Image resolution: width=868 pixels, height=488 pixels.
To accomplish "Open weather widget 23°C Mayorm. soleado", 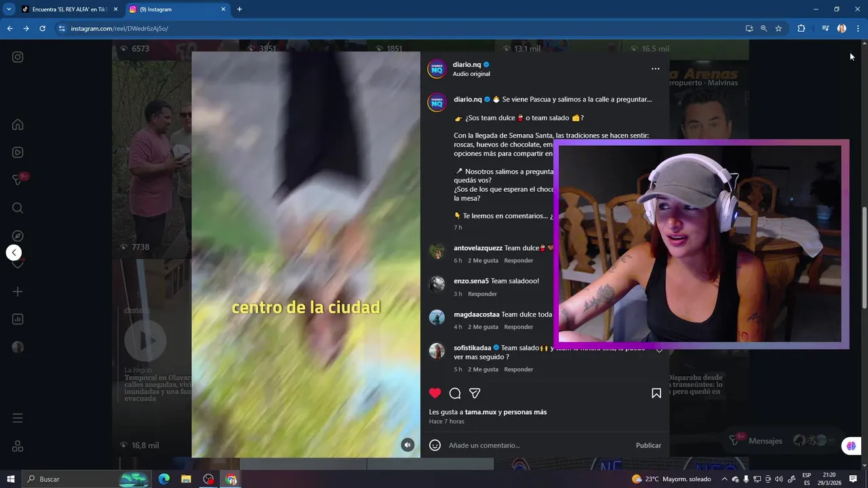I will (x=671, y=479).
